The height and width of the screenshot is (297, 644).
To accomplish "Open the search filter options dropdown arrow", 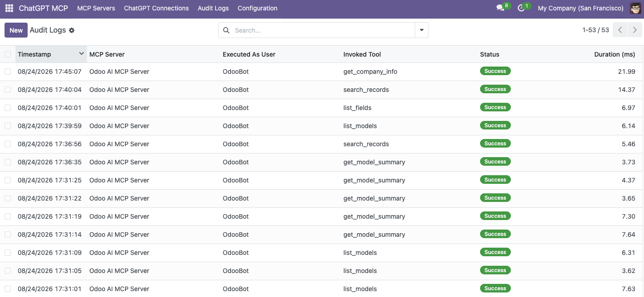I will [422, 30].
